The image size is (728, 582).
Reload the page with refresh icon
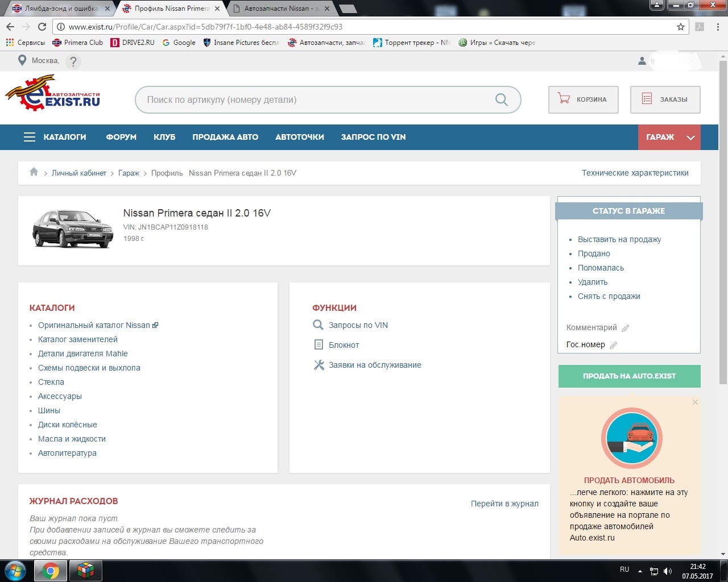tap(42, 27)
